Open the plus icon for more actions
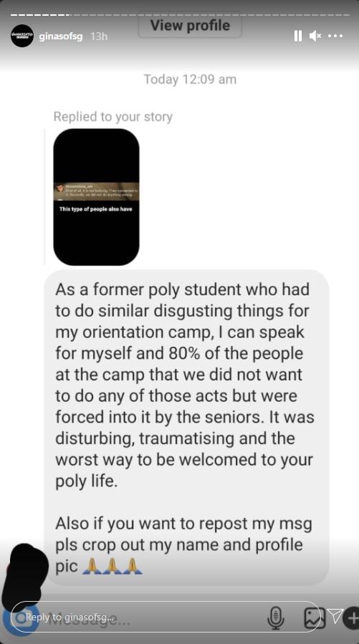Viewport: 359px width, 644px height. [352, 617]
